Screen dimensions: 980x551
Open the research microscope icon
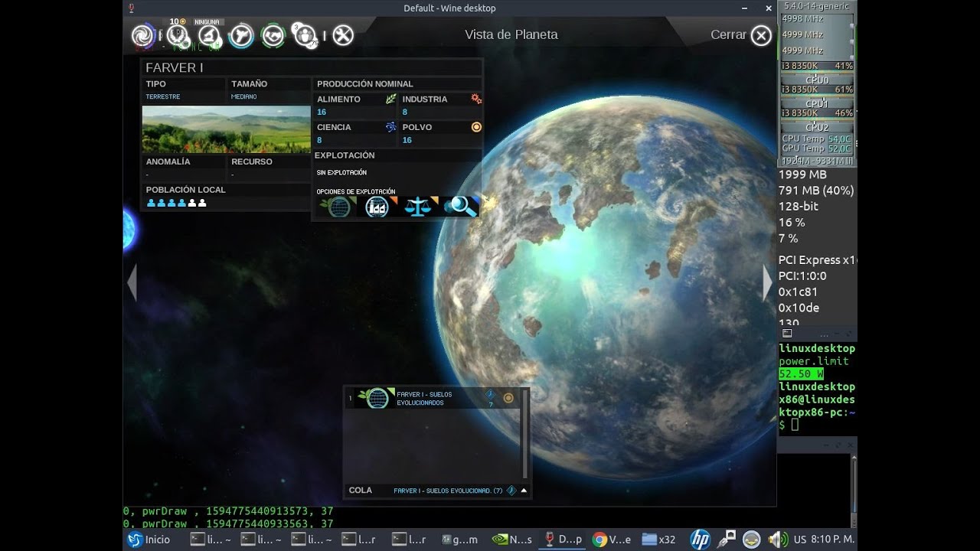209,35
